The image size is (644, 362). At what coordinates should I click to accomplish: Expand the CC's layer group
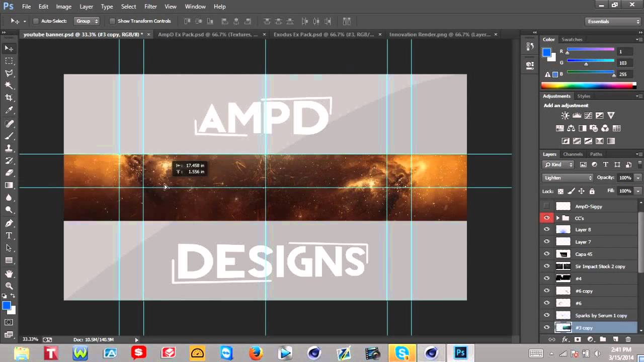pos(557,218)
